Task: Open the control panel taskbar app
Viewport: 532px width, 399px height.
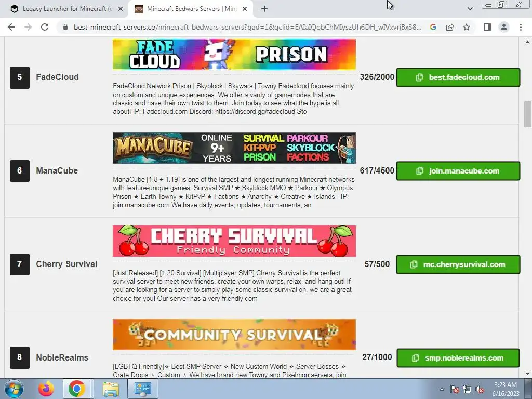Action: [x=142, y=389]
